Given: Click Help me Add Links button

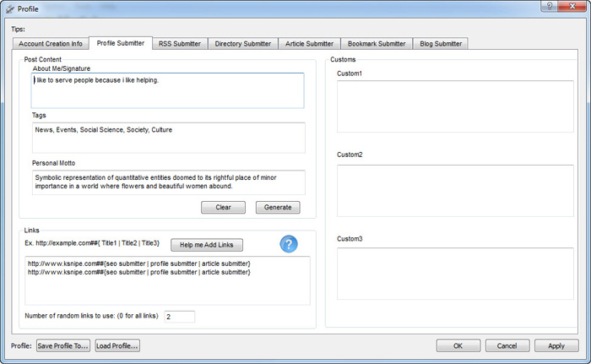Looking at the screenshot, I should click(x=207, y=245).
